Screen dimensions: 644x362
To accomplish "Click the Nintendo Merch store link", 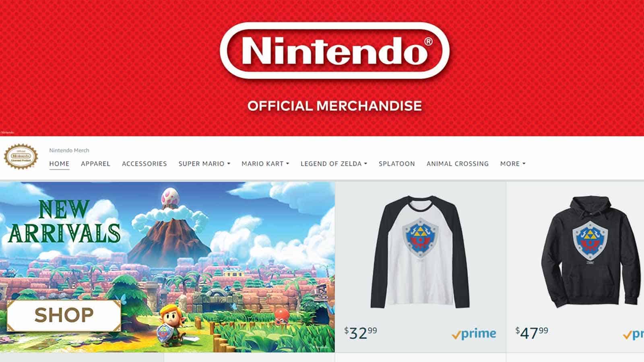I will (x=69, y=150).
